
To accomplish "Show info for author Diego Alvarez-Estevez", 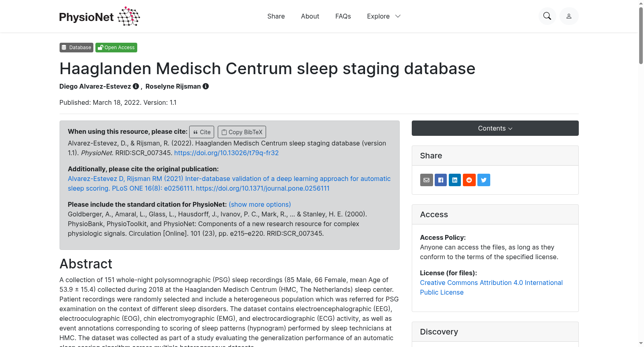I will click(136, 86).
